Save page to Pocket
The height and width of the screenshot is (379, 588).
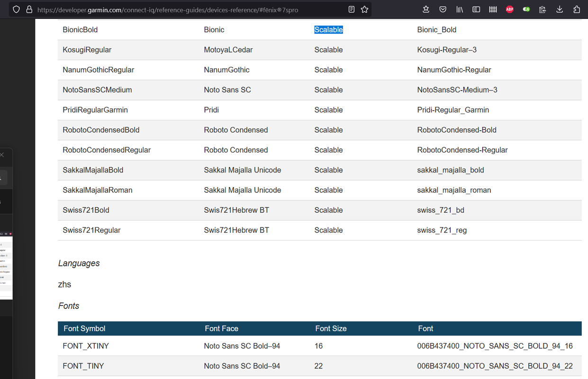[443, 9]
